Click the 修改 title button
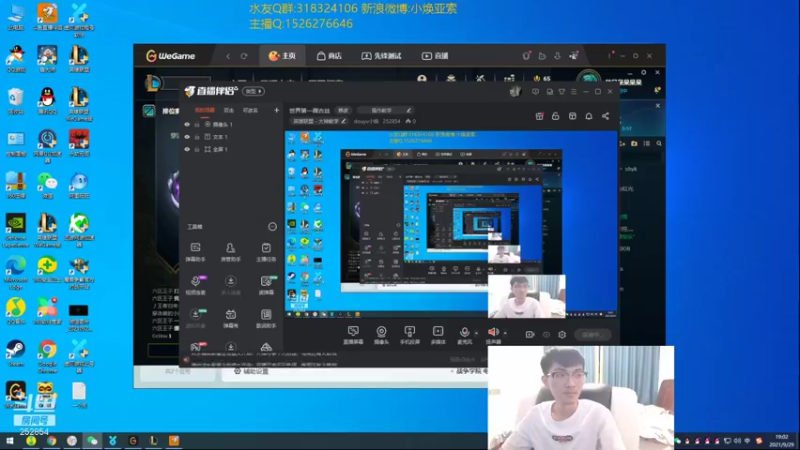 pos(343,110)
